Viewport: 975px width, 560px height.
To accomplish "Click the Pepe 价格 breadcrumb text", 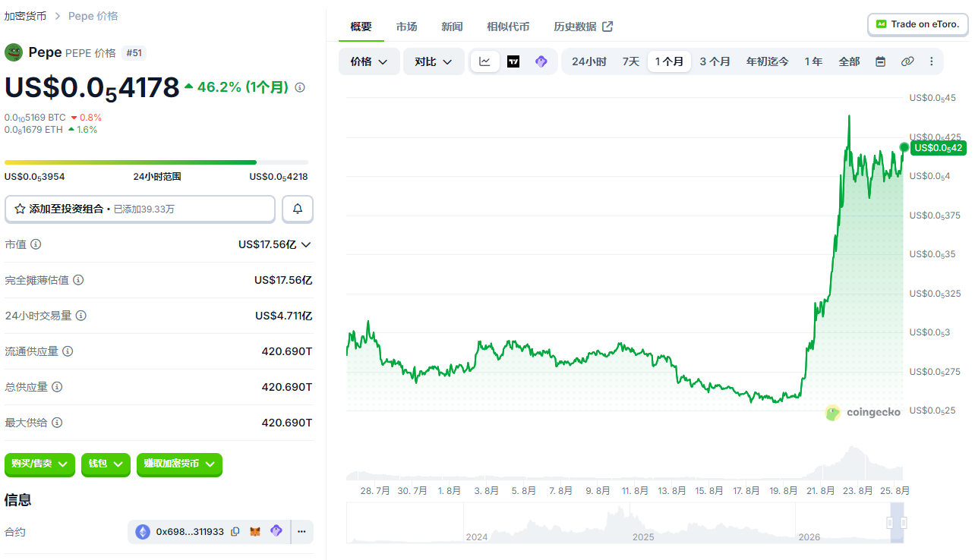I will pos(93,16).
